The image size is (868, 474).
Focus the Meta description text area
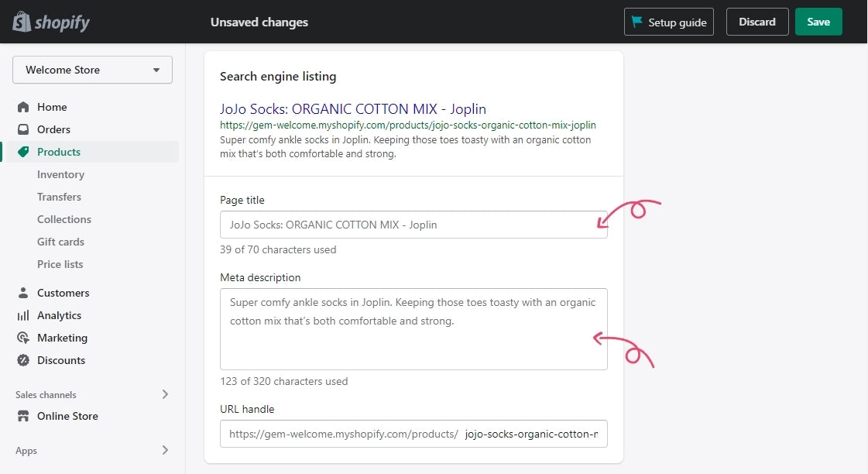413,329
